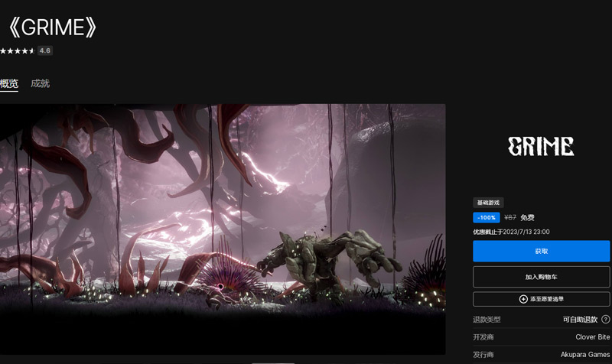Click the GRIME logo image
Image resolution: width=612 pixels, height=364 pixels.
coord(541,146)
